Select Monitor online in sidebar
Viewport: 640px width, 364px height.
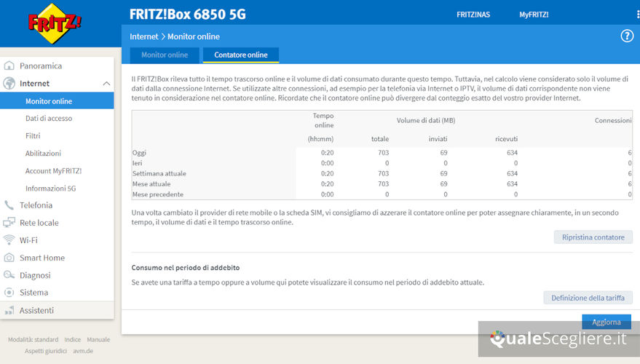(57, 100)
